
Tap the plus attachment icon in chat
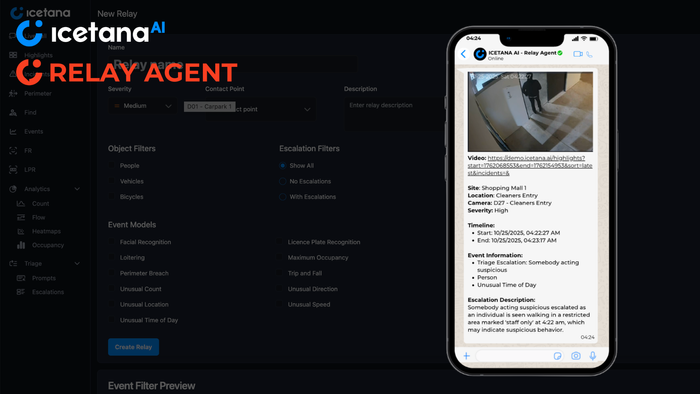click(x=467, y=356)
